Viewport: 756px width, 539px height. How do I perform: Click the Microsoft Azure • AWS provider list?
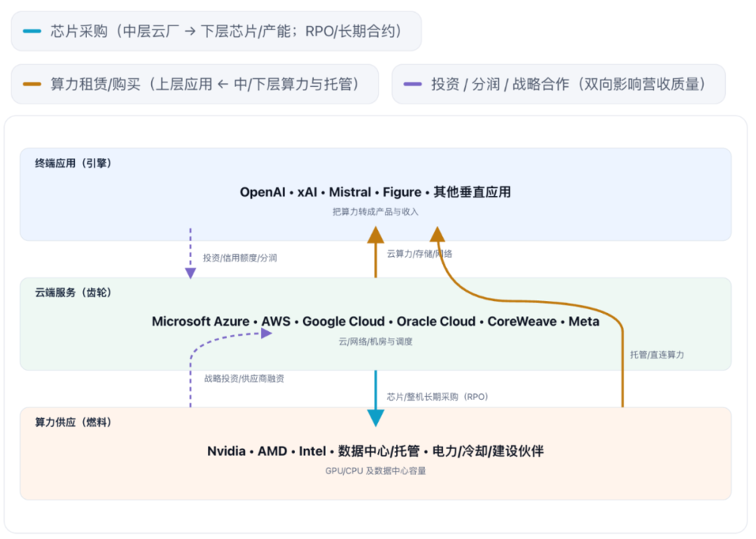click(x=376, y=321)
